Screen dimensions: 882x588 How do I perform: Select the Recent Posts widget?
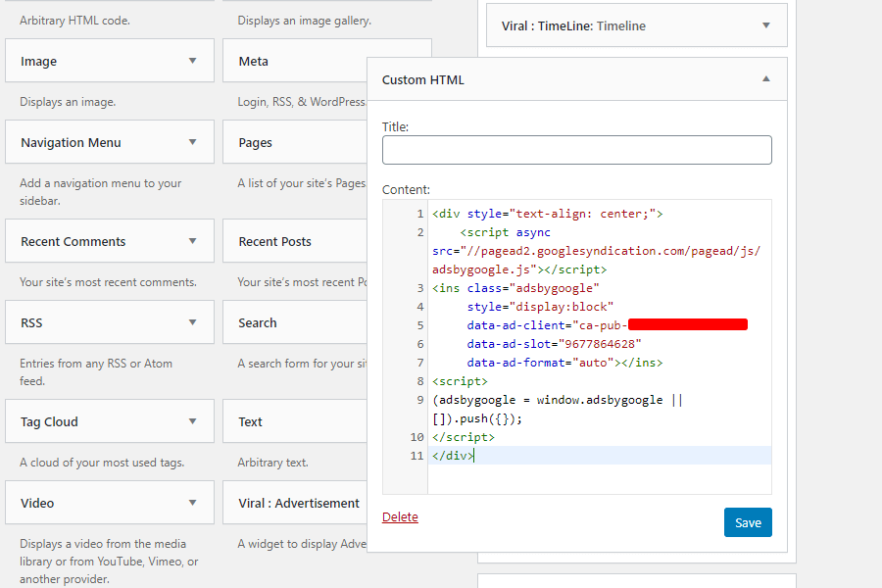coord(295,241)
